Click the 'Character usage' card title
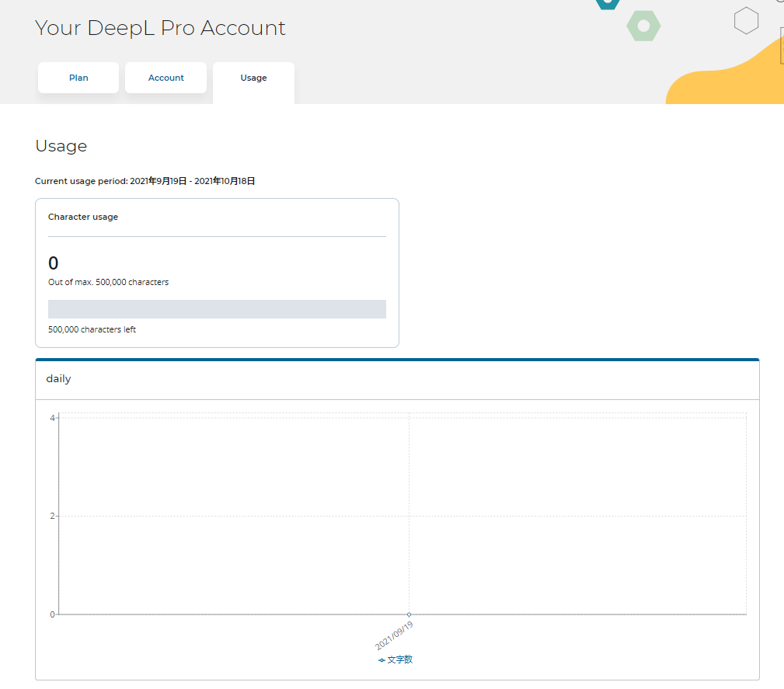Image resolution: width=784 pixels, height=689 pixels. pos(83,217)
